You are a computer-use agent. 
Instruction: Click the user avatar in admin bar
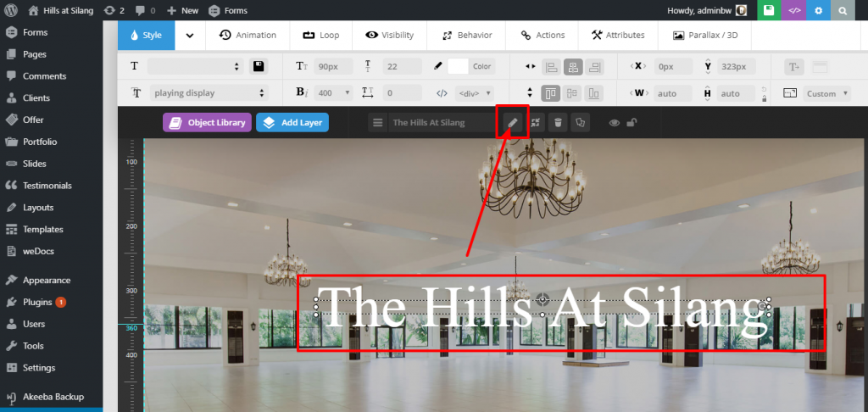click(741, 10)
